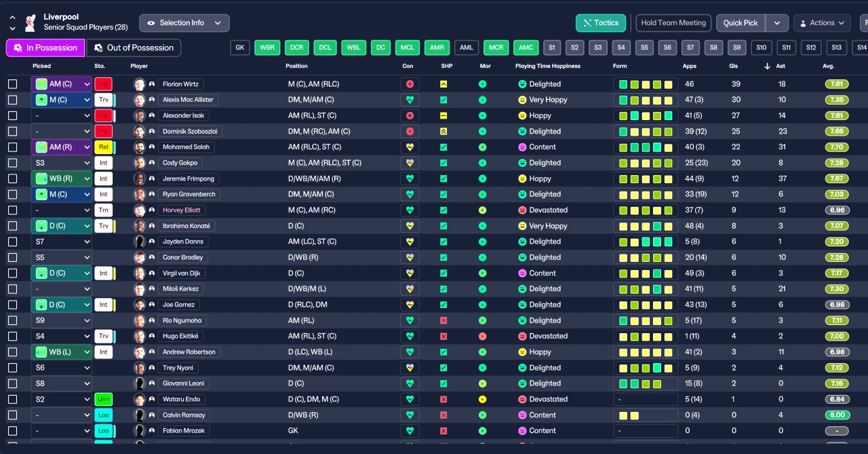Click the down chevron beside Liverpool crest

(x=12, y=29)
